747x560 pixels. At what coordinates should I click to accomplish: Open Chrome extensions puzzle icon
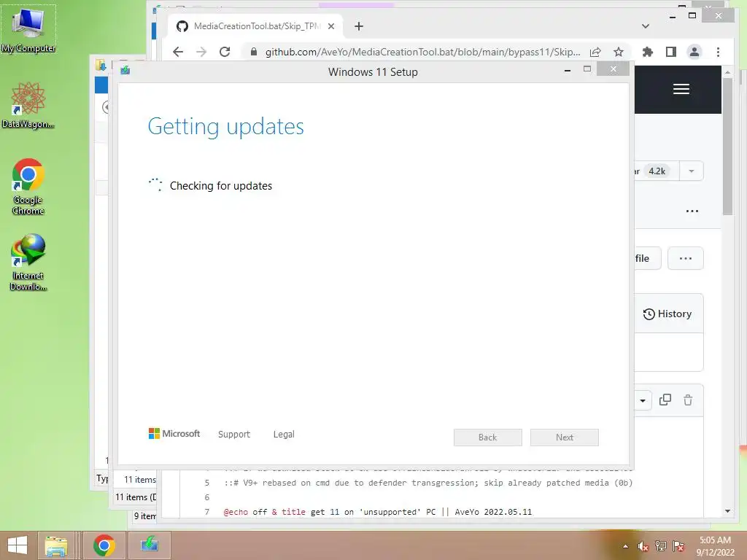click(x=648, y=52)
